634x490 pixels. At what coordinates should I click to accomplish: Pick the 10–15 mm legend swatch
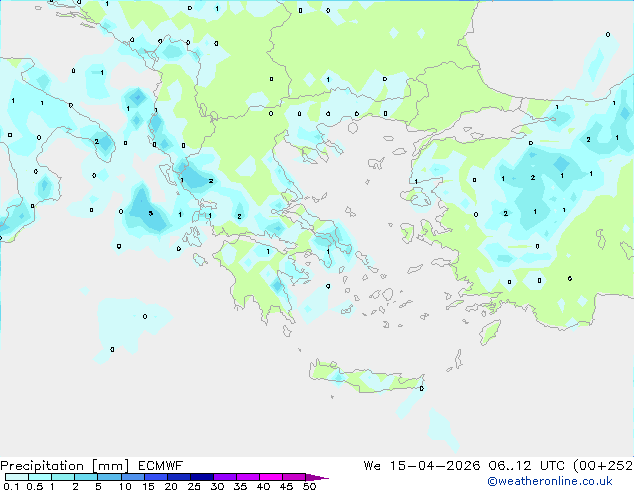pyautogui.click(x=132, y=477)
